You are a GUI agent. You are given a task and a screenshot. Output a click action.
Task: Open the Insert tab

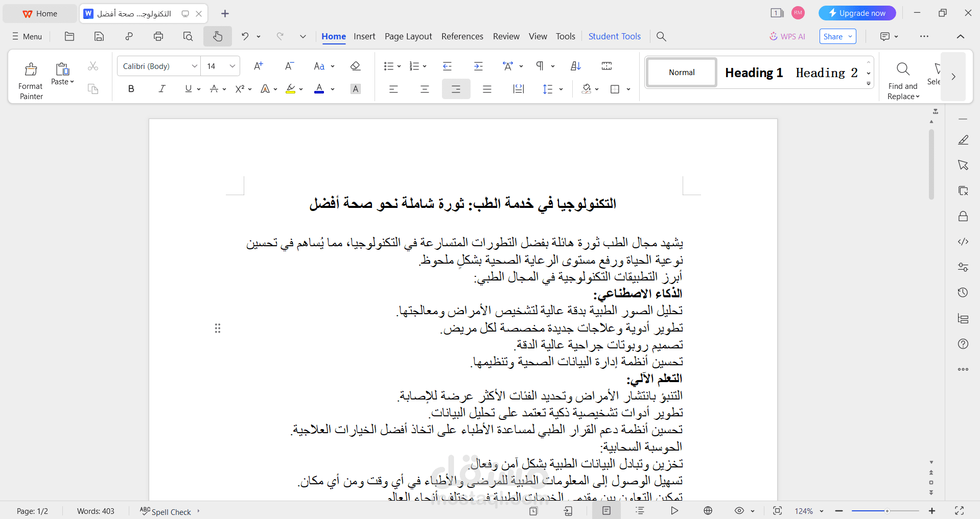coord(364,36)
